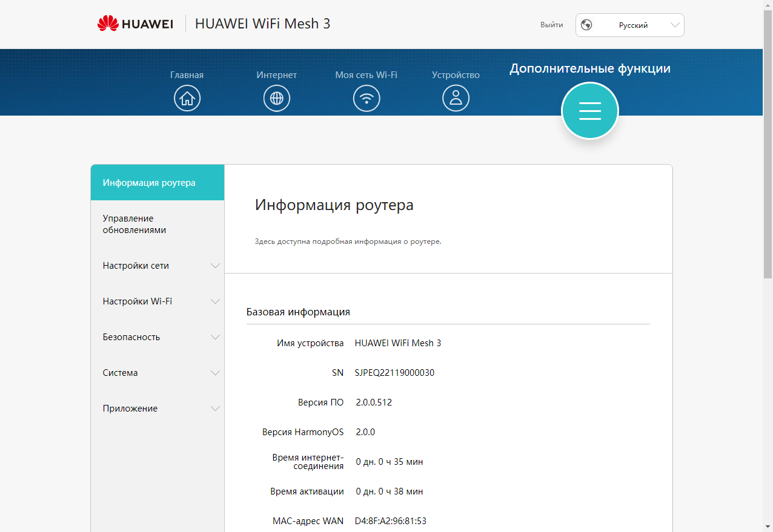Click connection time 0 дн. 0 ч 35 мин
Screen dimensions: 773x532
[389, 462]
